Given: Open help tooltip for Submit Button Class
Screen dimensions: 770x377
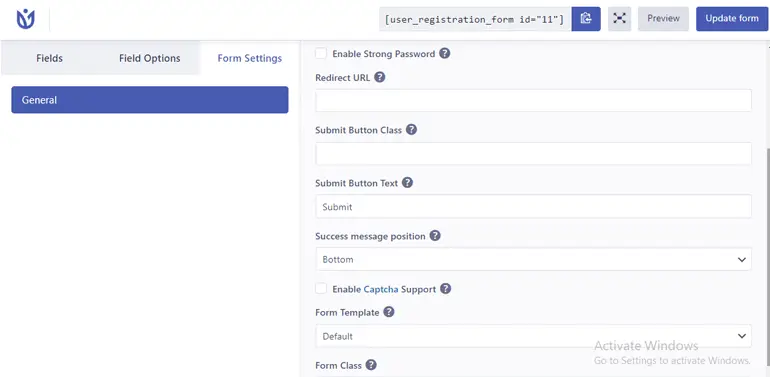Looking at the screenshot, I should click(x=412, y=130).
